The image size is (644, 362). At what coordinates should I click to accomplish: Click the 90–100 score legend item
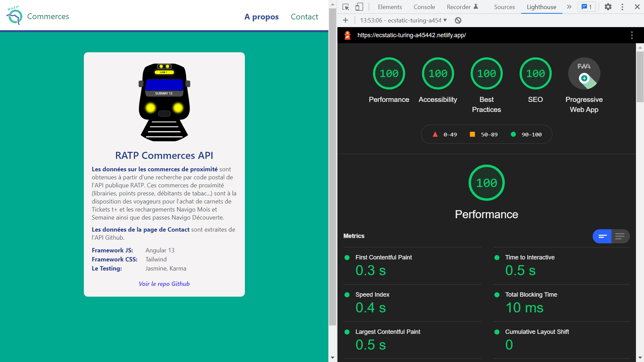tap(526, 134)
